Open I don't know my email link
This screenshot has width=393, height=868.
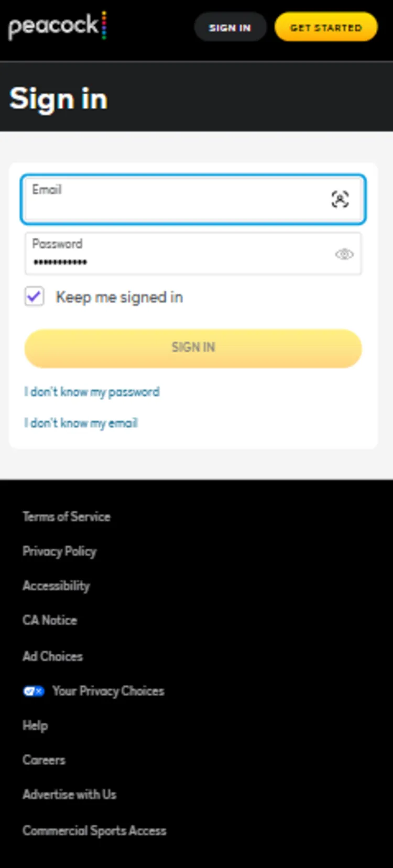pos(81,423)
